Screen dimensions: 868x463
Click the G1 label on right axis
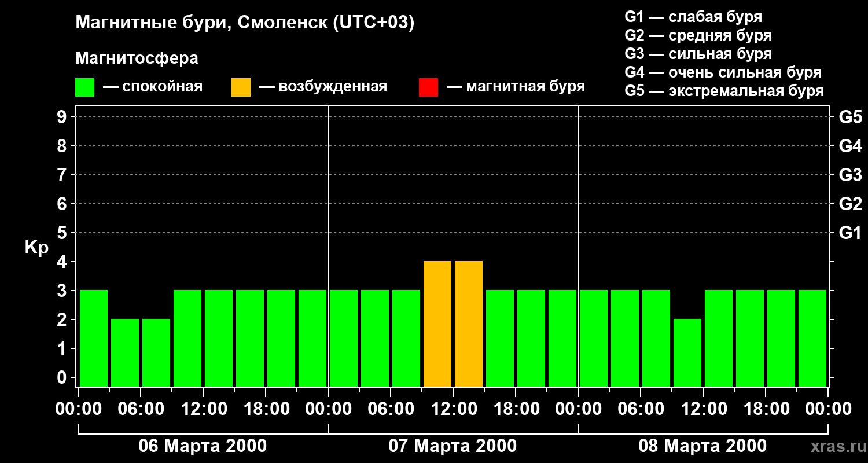(850, 233)
